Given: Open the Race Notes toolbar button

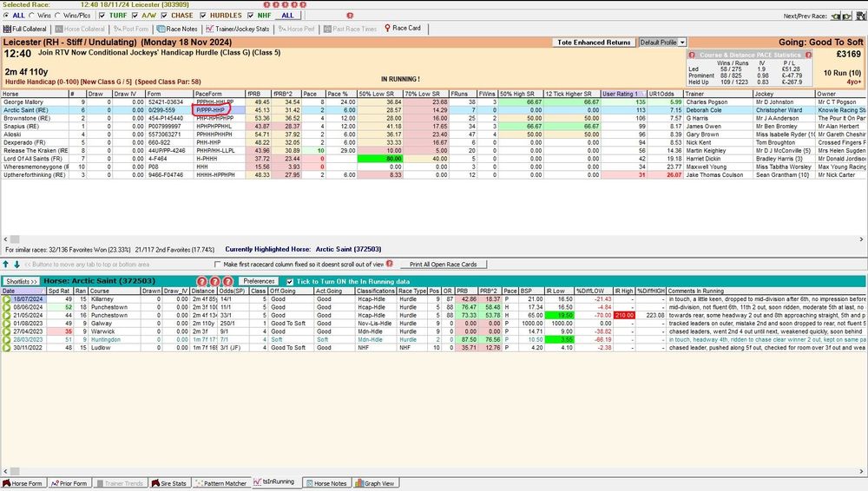Looking at the screenshot, I should [177, 29].
